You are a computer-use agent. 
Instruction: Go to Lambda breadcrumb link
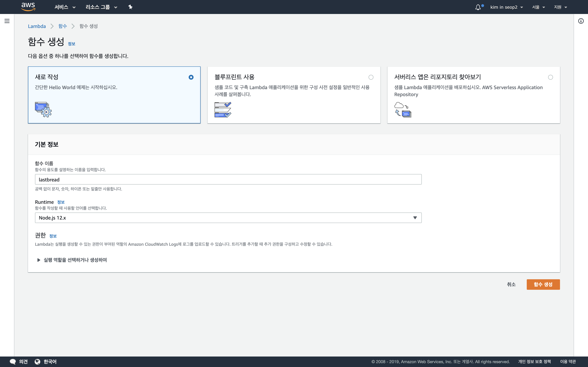click(x=37, y=26)
